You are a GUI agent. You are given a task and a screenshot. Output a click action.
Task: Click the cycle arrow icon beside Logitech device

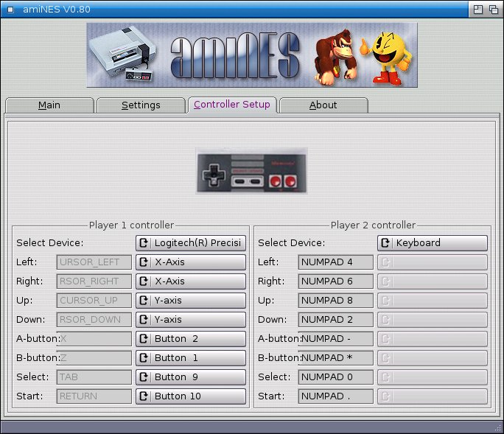pyautogui.click(x=144, y=243)
